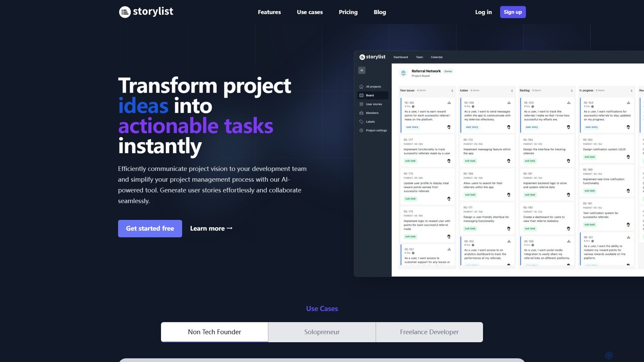Click the Referral Network project title
Image resolution: width=644 pixels, height=362 pixels.
coord(426,71)
